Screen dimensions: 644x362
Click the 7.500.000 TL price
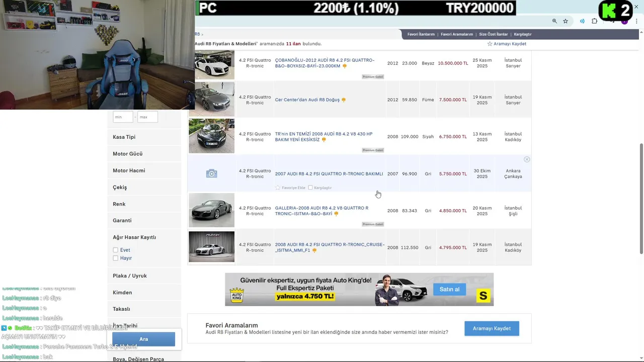[453, 100]
